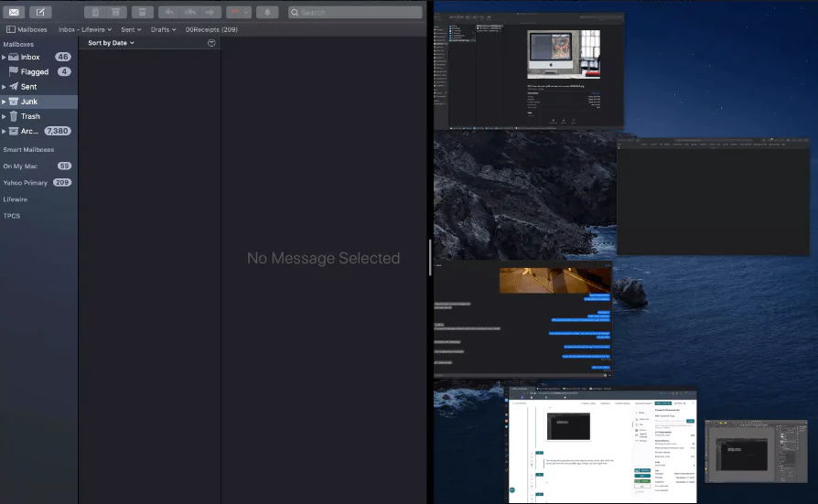
Task: Expand the Inbox mailbox disclosure triangle
Action: 4,57
